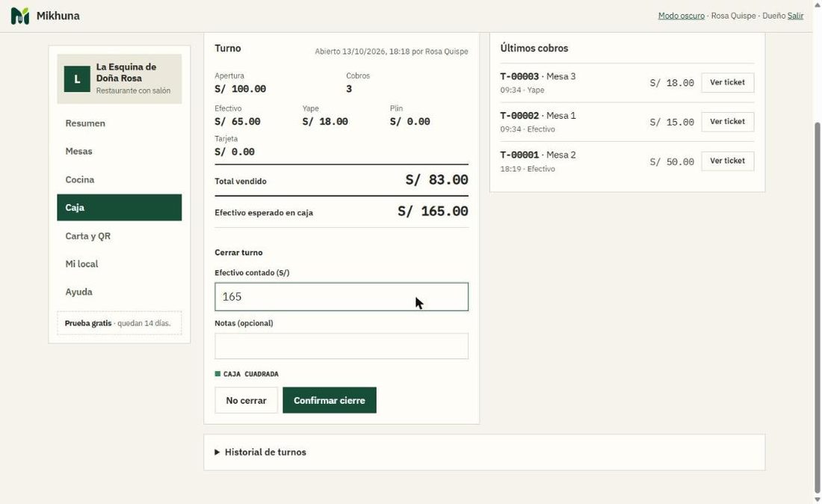Image resolution: width=822 pixels, height=504 pixels.
Task: Open the Ayuda page
Action: (120, 292)
